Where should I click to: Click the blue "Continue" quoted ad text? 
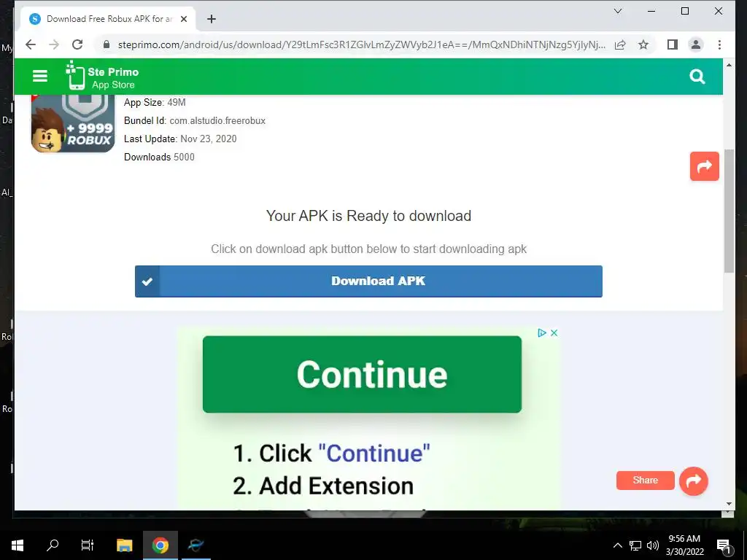pyautogui.click(x=374, y=453)
